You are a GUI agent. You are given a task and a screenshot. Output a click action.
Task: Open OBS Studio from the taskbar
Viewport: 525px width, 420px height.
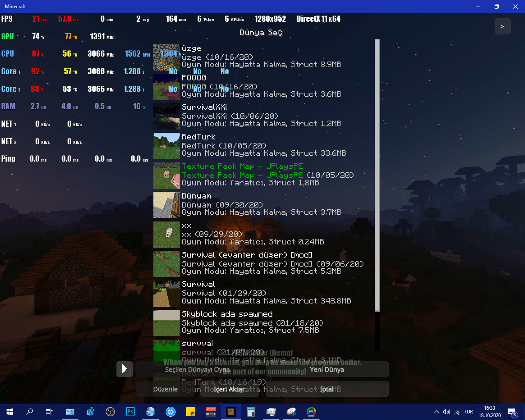pyautogui.click(x=110, y=412)
